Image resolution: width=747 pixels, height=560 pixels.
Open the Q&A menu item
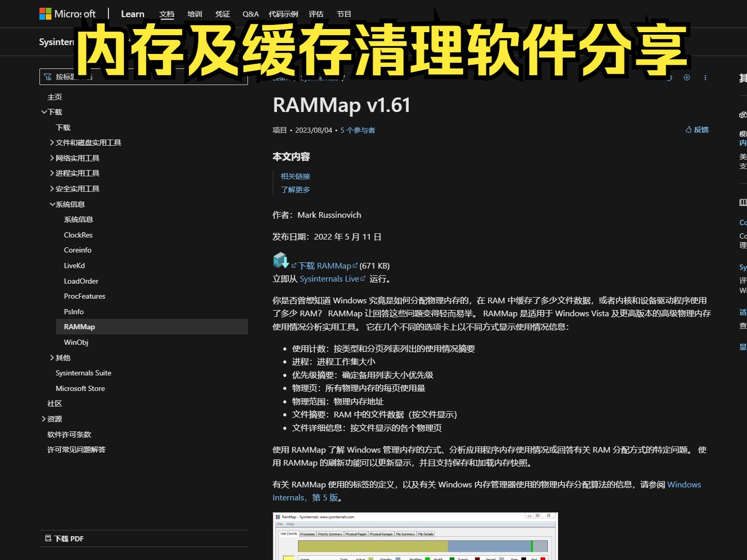pos(251,14)
